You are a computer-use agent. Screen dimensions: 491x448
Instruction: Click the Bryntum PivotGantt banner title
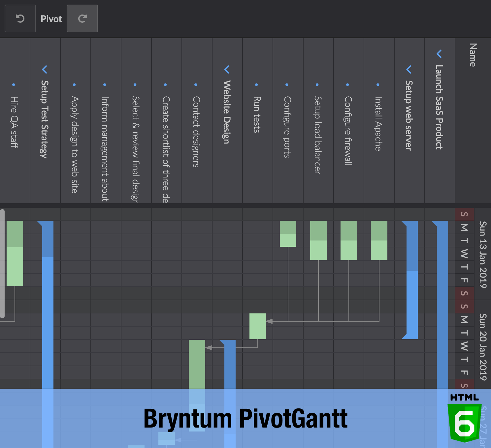tap(245, 419)
